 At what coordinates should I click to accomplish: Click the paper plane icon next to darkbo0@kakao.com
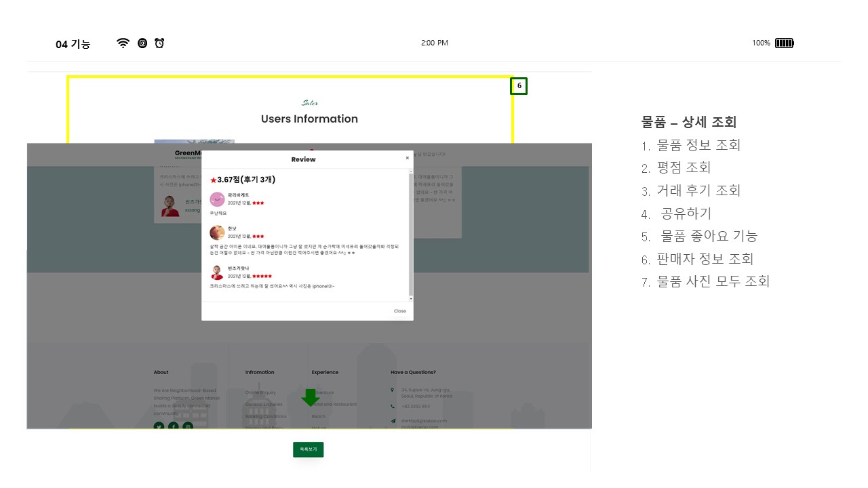(x=393, y=421)
